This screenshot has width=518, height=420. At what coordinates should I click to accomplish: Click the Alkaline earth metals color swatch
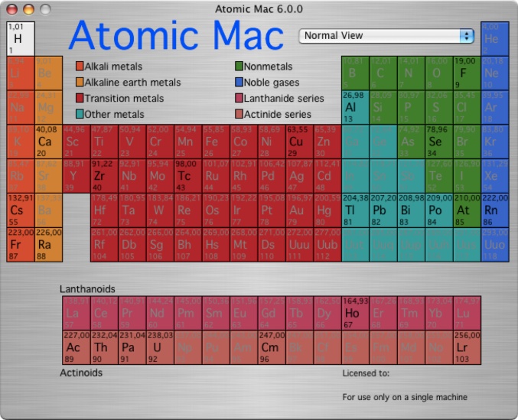click(80, 82)
